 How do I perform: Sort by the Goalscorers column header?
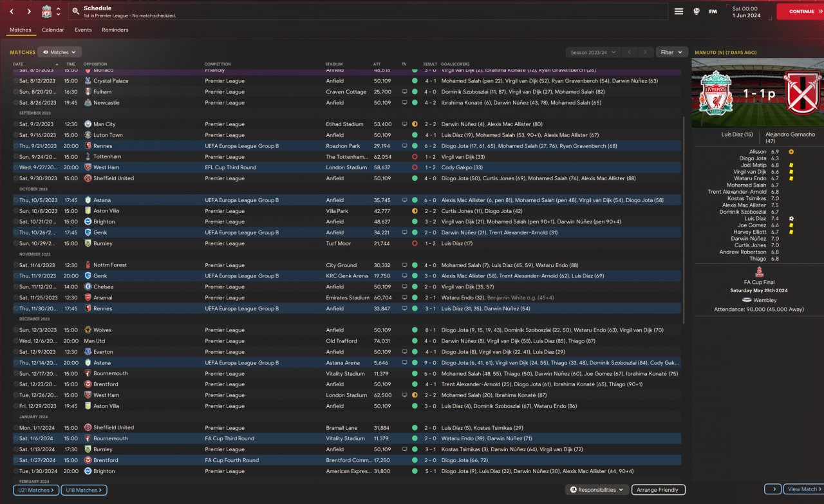[x=456, y=64]
